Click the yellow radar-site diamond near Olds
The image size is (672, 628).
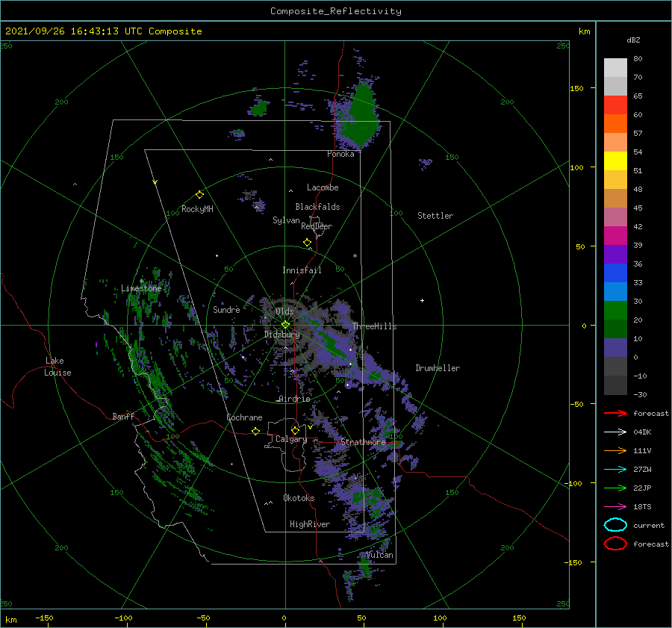pyautogui.click(x=285, y=325)
